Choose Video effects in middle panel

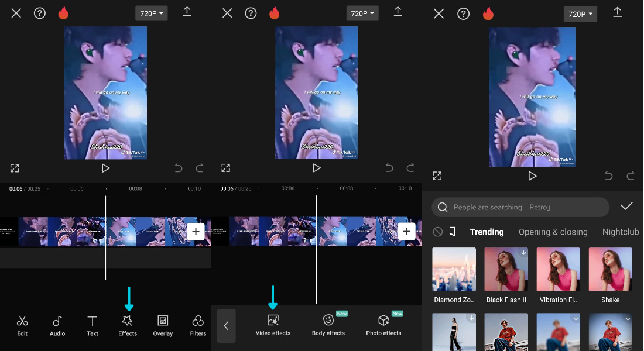click(273, 325)
